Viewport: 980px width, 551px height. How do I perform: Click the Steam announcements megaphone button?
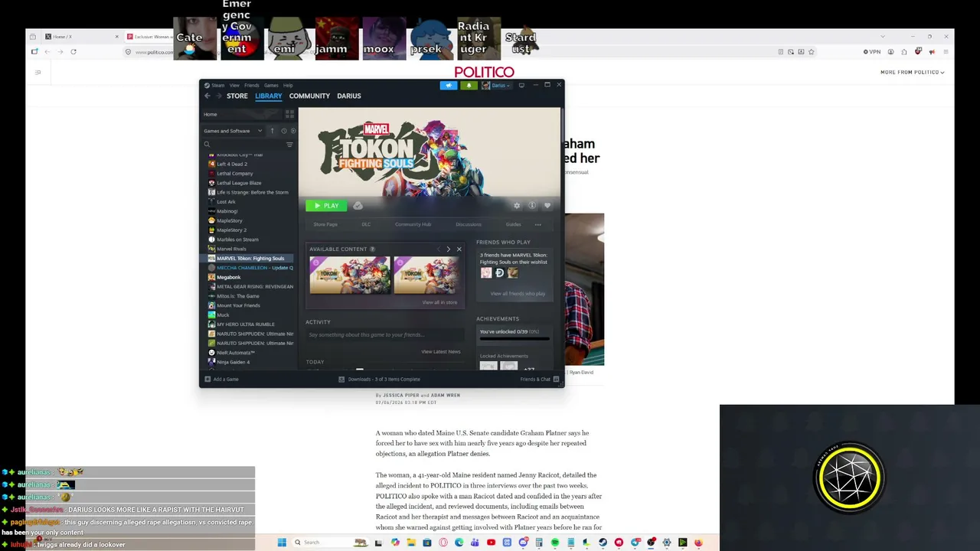449,86
